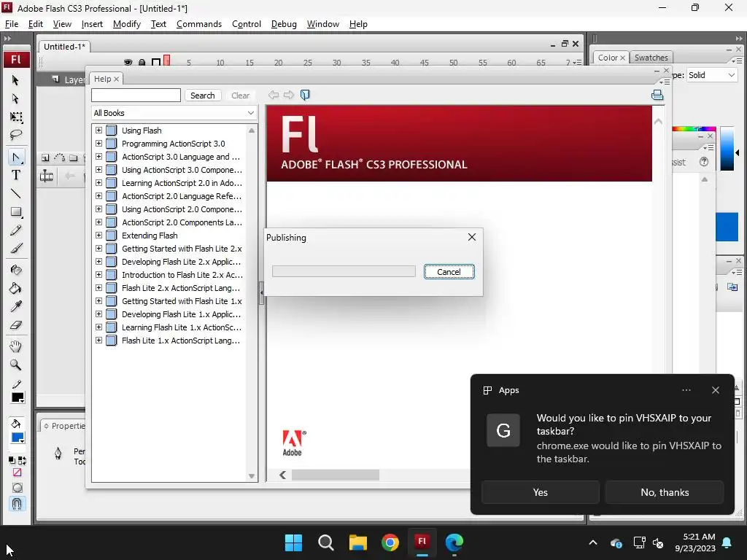This screenshot has width=747, height=560.
Task: Open the Help panel options menu
Action: coord(665,82)
